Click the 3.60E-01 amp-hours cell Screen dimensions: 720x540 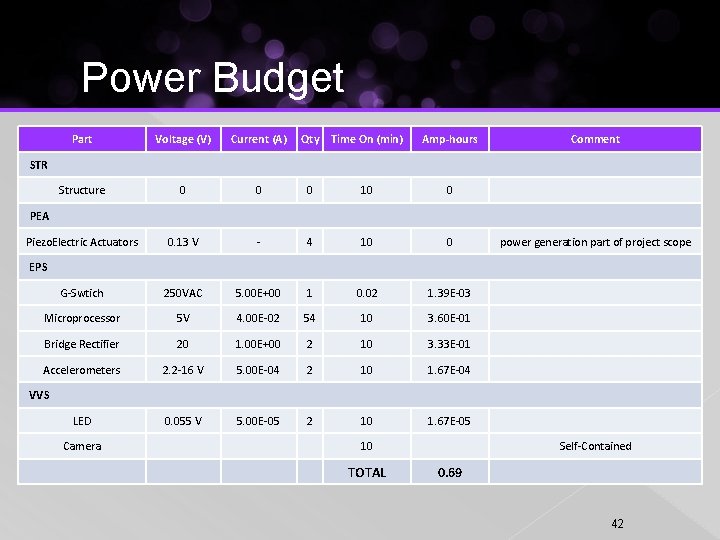tap(450, 318)
